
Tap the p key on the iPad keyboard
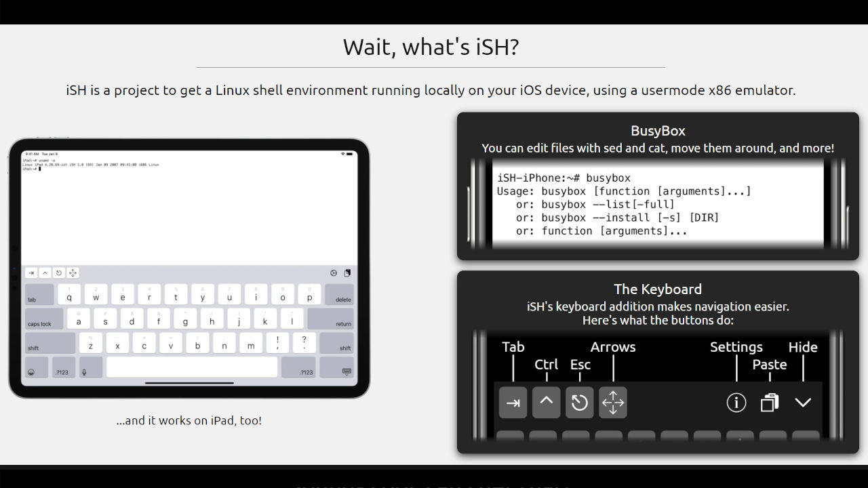pos(309,294)
